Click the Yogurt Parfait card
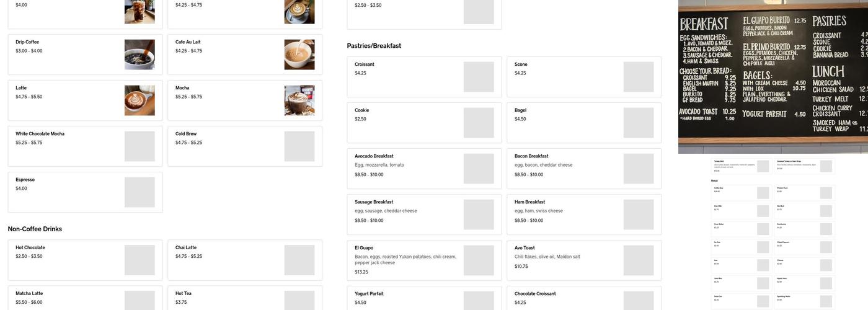 pyautogui.click(x=424, y=299)
